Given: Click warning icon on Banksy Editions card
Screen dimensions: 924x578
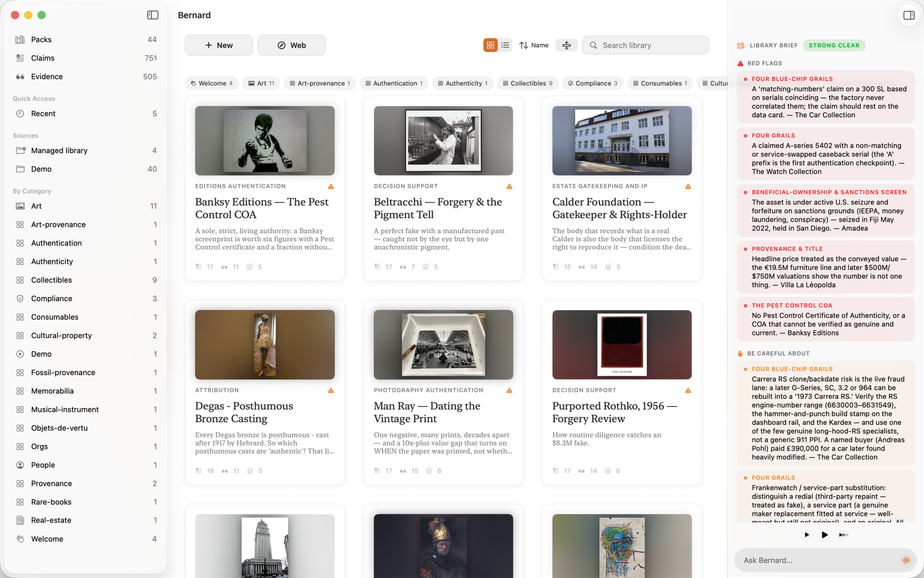Looking at the screenshot, I should (x=331, y=186).
